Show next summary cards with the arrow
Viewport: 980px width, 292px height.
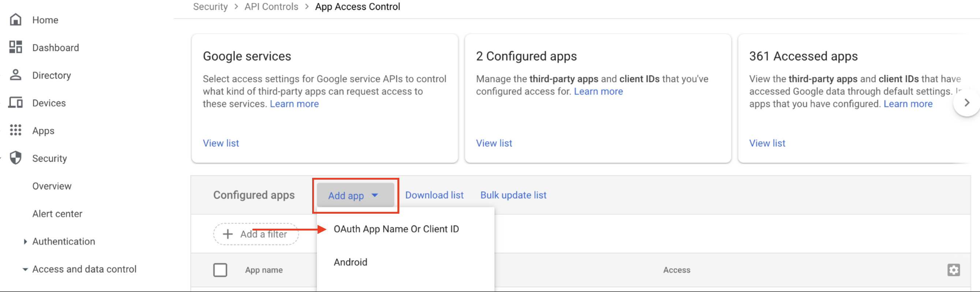(967, 103)
